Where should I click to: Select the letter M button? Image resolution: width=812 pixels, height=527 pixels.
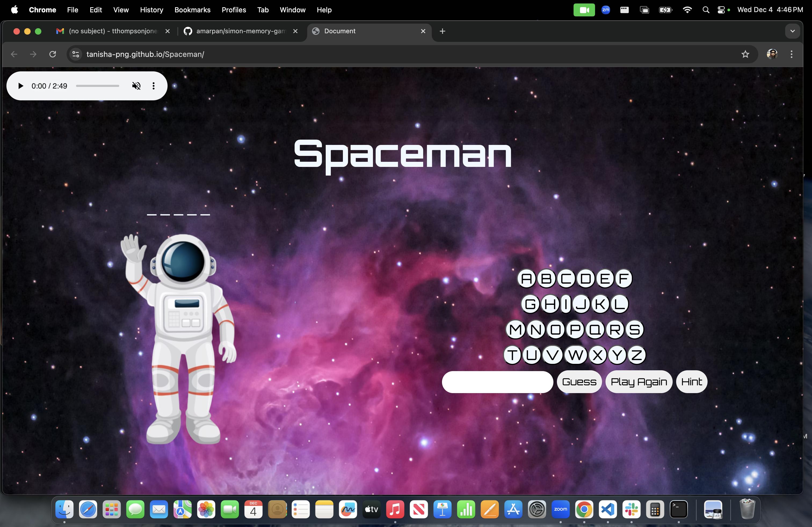515,330
